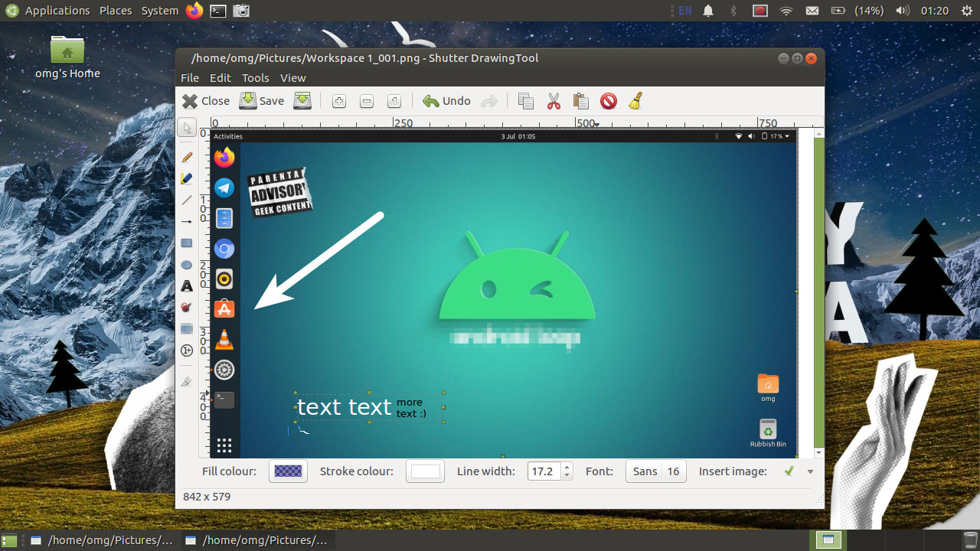Screen dimensions: 980x551
Task: Open the Fill colour swatch
Action: pos(288,471)
